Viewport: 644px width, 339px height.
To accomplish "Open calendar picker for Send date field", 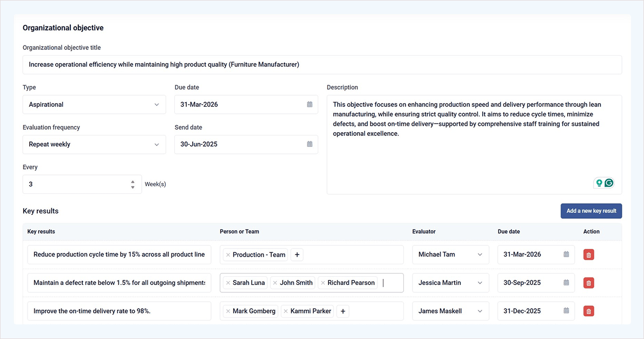I will coord(310,145).
